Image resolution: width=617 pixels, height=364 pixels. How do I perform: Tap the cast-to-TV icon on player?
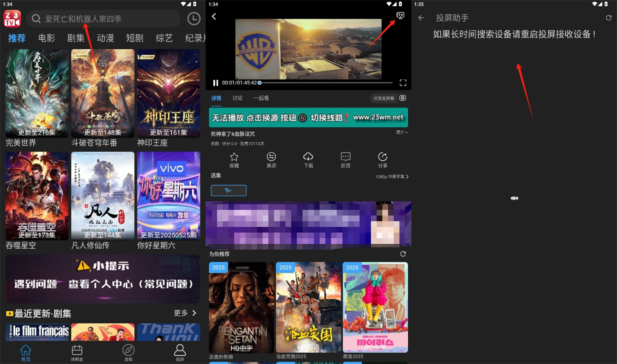tap(400, 16)
